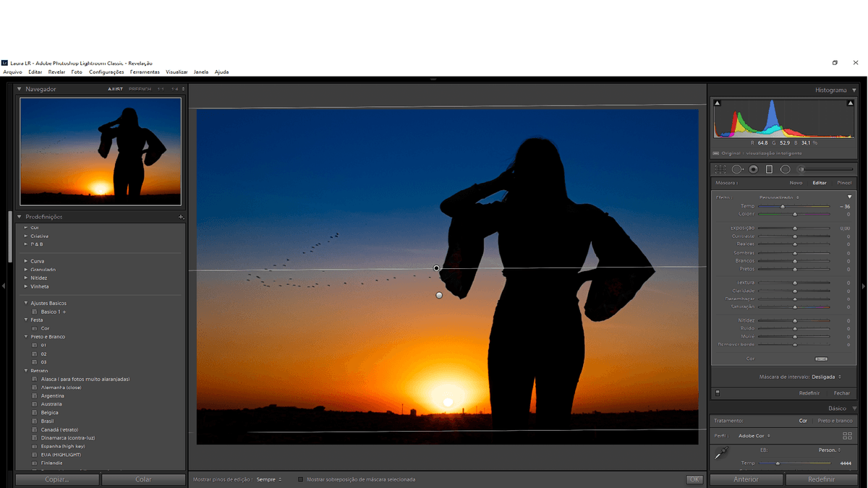Set treatment to Preto e branco
The width and height of the screenshot is (868, 488).
835,421
